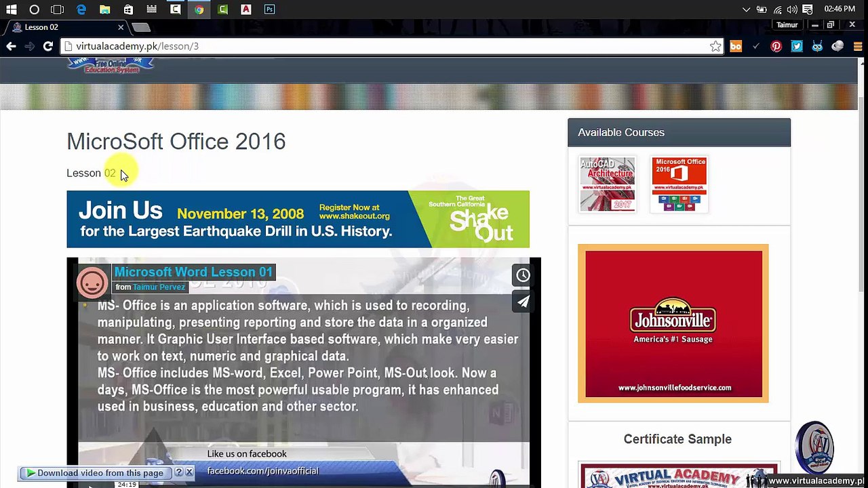The width and height of the screenshot is (868, 488).
Task: Open Cortana search circle
Action: [x=35, y=9]
